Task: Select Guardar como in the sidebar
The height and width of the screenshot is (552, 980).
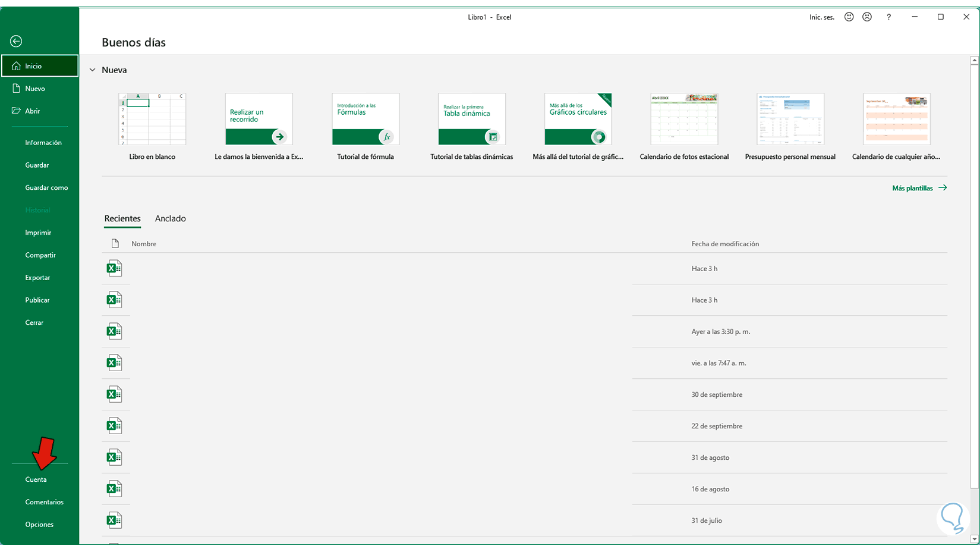Action: pos(46,188)
